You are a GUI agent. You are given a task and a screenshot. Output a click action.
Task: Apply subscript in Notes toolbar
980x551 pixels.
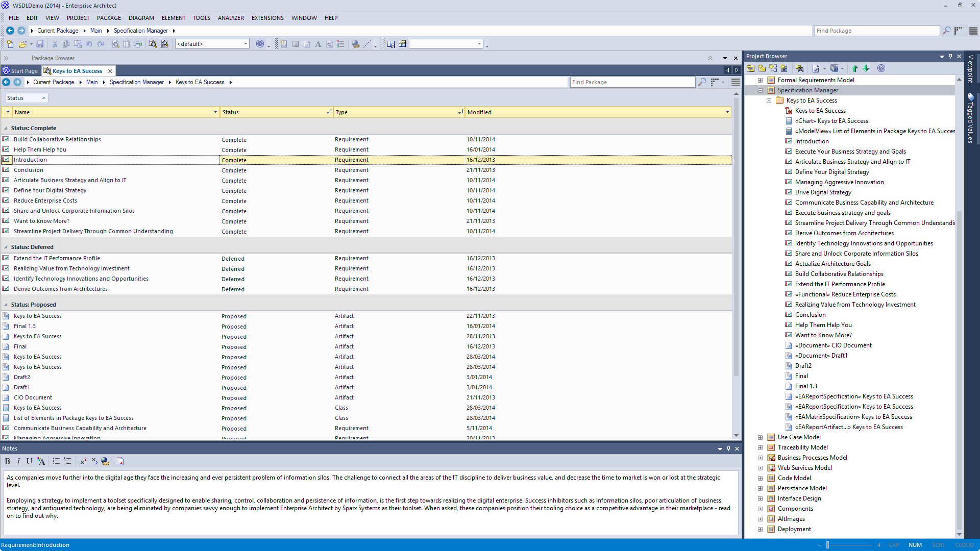click(94, 462)
